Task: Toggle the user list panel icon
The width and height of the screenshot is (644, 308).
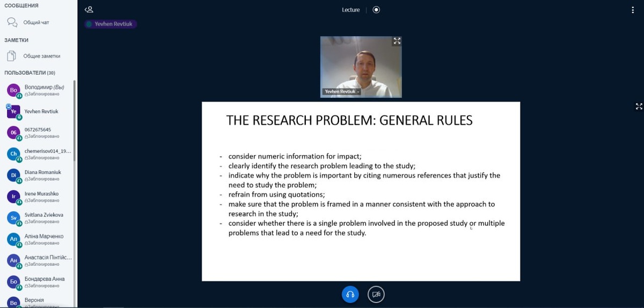Action: pyautogui.click(x=89, y=9)
